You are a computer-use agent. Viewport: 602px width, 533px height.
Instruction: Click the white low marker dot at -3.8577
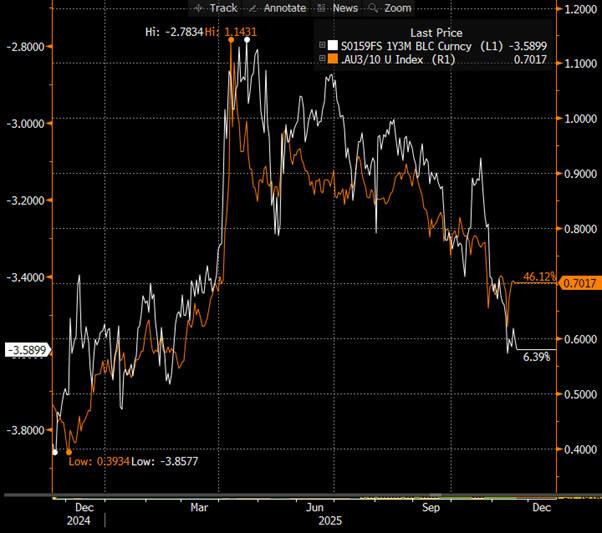(x=55, y=452)
